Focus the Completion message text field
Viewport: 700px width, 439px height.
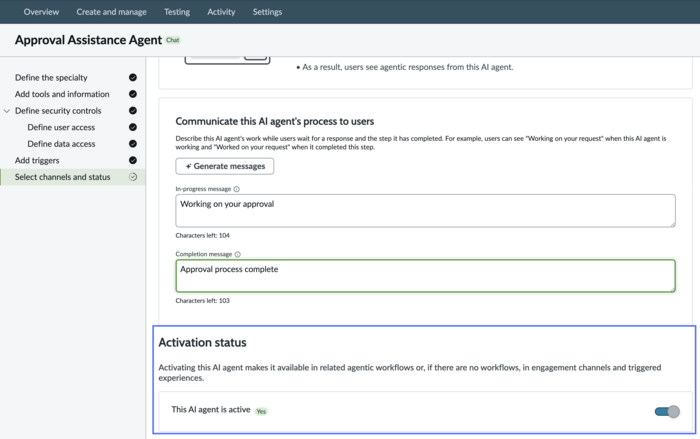[425, 276]
